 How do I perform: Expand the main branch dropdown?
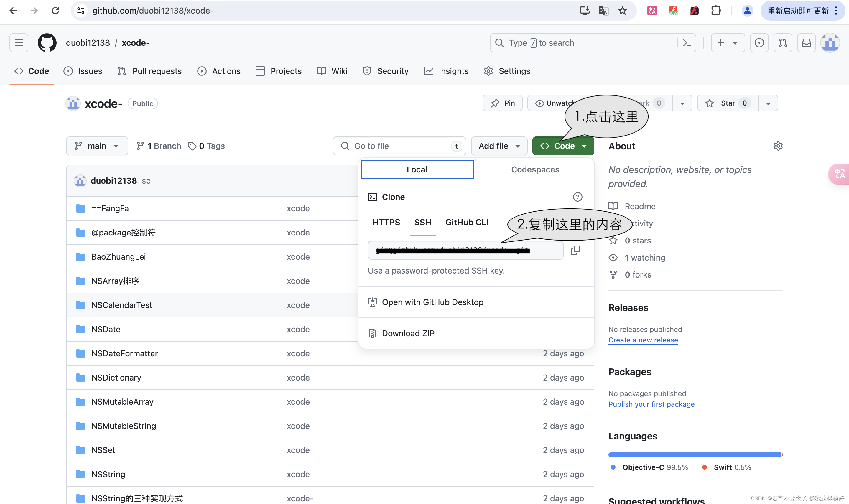(x=97, y=146)
